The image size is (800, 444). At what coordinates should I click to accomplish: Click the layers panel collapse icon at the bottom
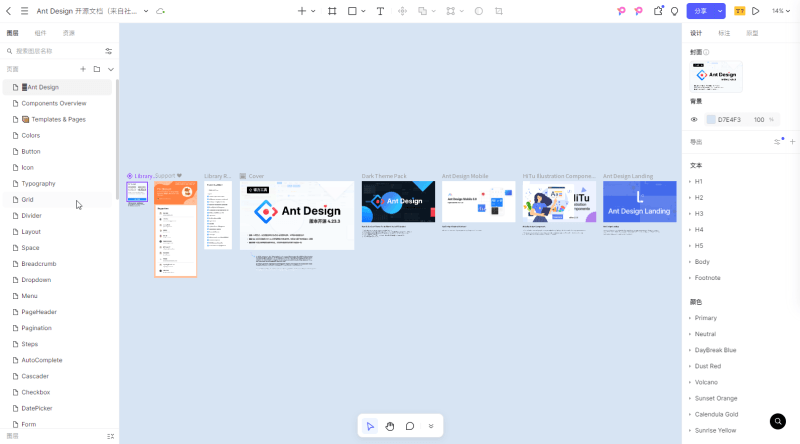coord(111,436)
